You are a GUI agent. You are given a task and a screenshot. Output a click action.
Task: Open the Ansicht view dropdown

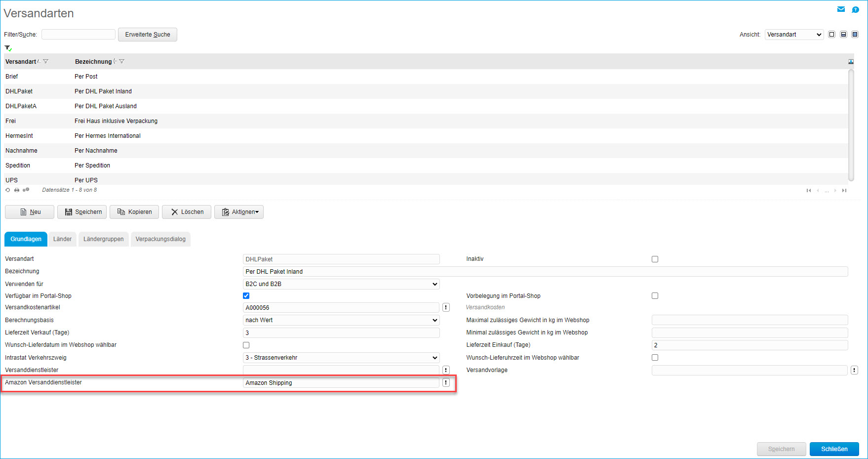tap(793, 35)
